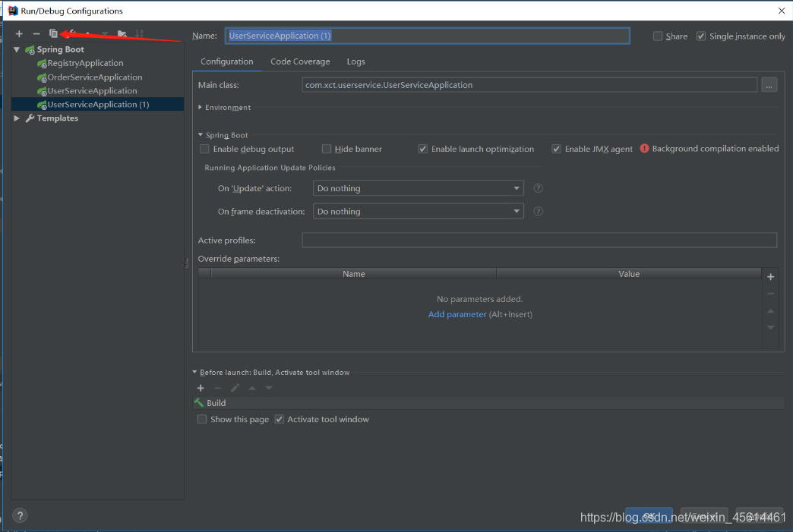This screenshot has height=532, width=793.
Task: Click OrderServiceApplication's Spring Boot icon
Action: click(42, 78)
